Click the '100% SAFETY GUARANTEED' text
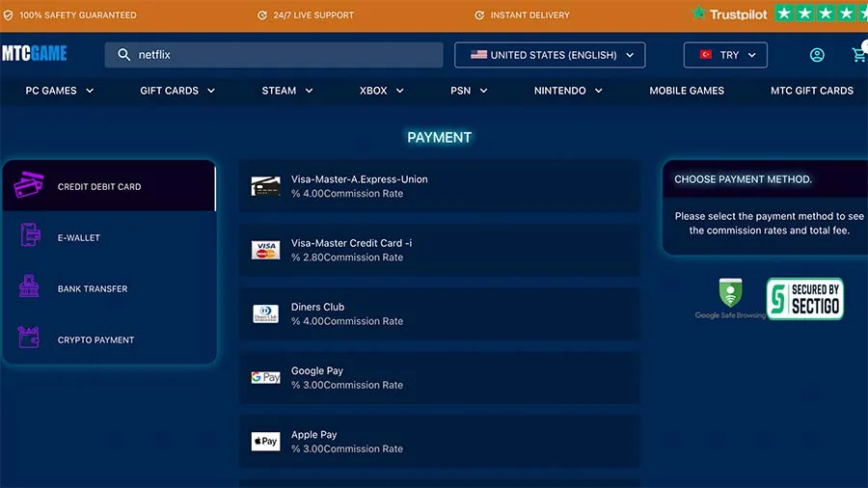The height and width of the screenshot is (488, 868). tap(78, 15)
